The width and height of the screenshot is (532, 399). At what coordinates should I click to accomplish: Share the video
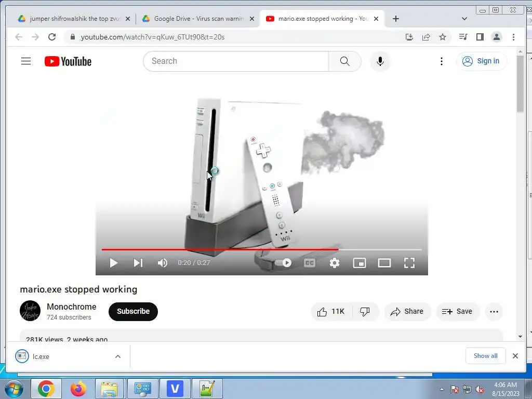[x=407, y=312]
